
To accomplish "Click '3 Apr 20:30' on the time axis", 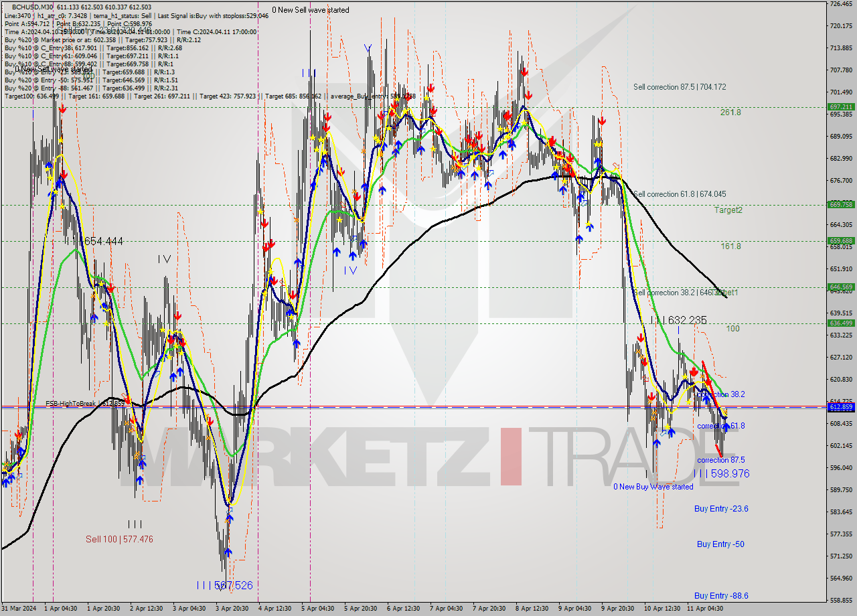I will coord(232,609).
